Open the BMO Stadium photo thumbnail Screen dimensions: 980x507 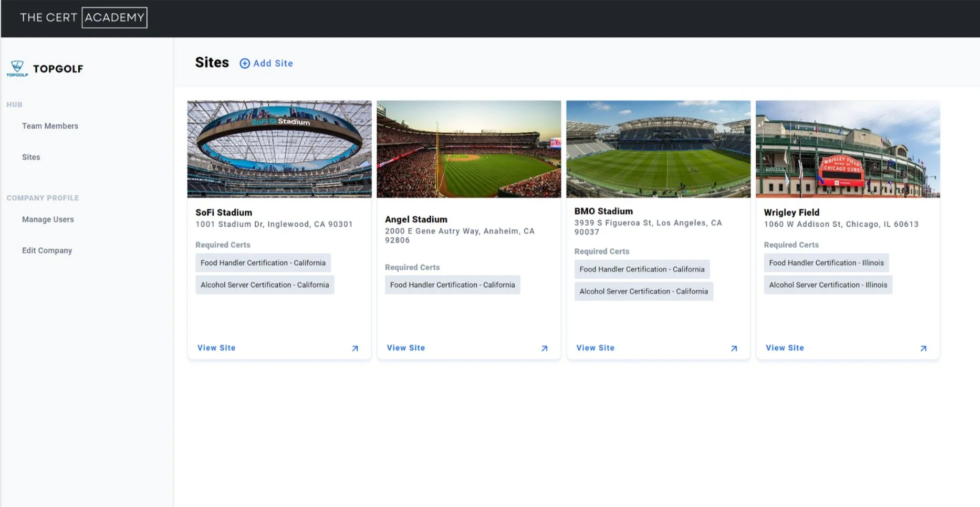click(659, 149)
